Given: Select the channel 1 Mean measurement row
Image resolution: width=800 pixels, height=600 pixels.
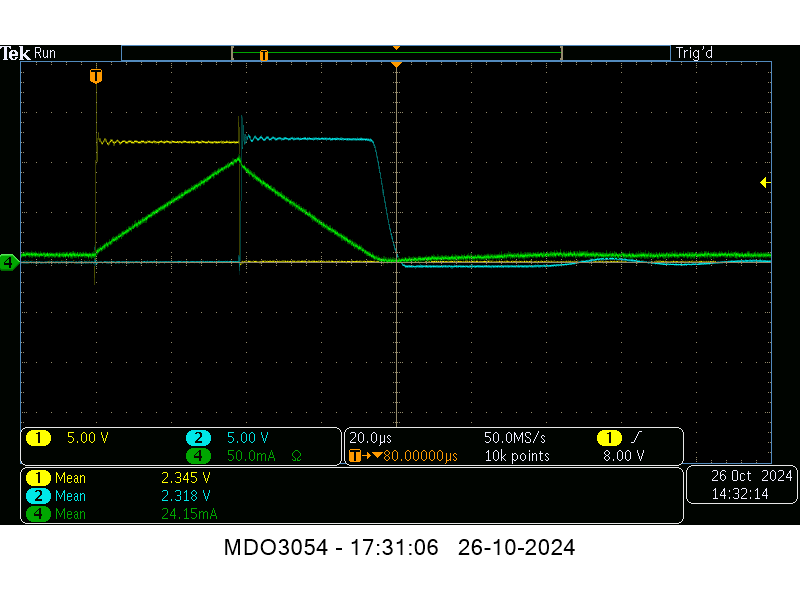Looking at the screenshot, I should pyautogui.click(x=120, y=478).
